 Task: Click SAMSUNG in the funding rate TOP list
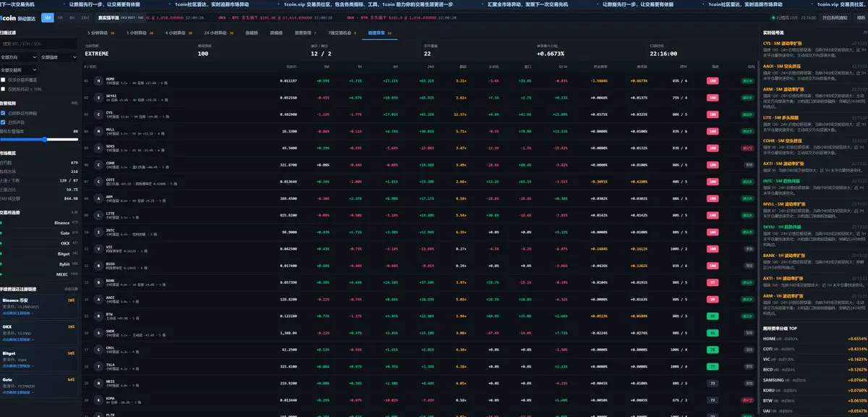coord(814,379)
